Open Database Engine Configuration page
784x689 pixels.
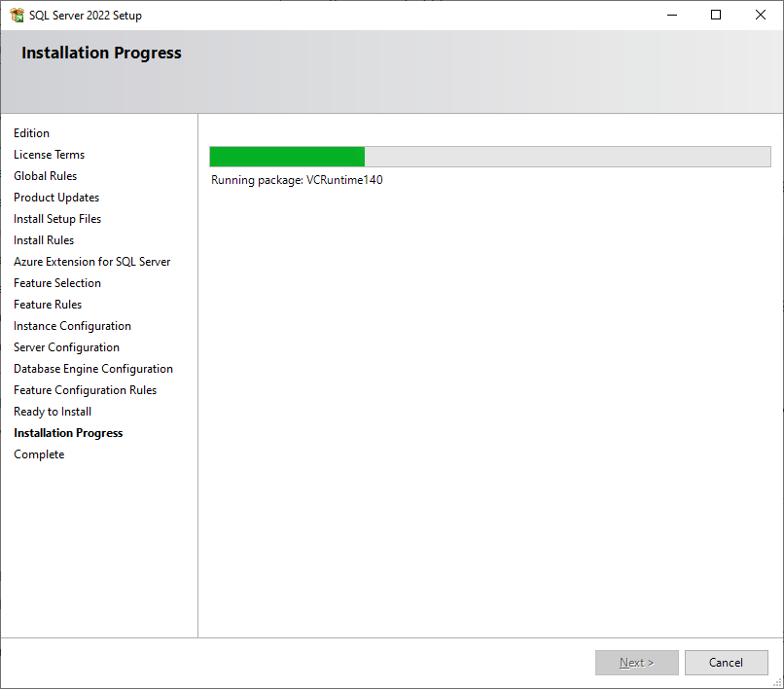(92, 368)
